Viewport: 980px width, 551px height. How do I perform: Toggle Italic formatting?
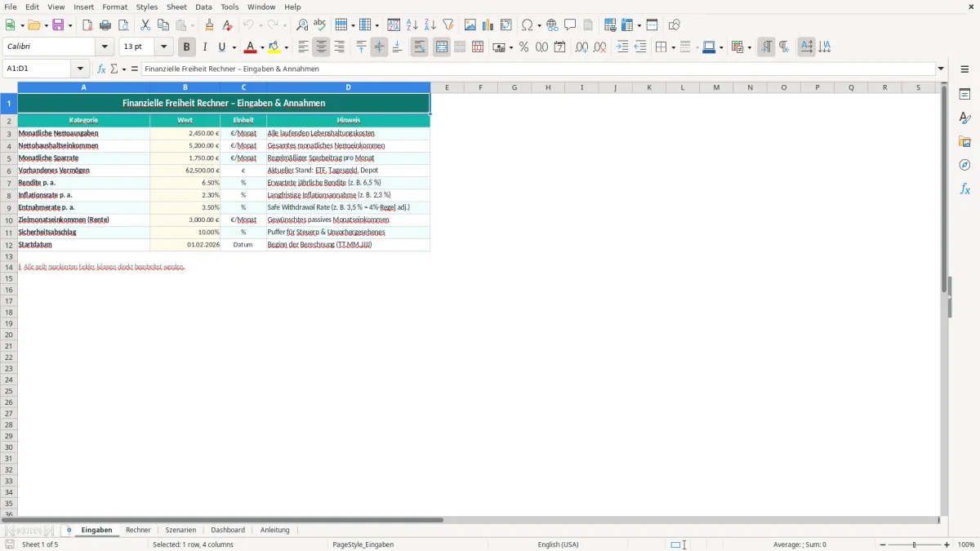point(204,47)
